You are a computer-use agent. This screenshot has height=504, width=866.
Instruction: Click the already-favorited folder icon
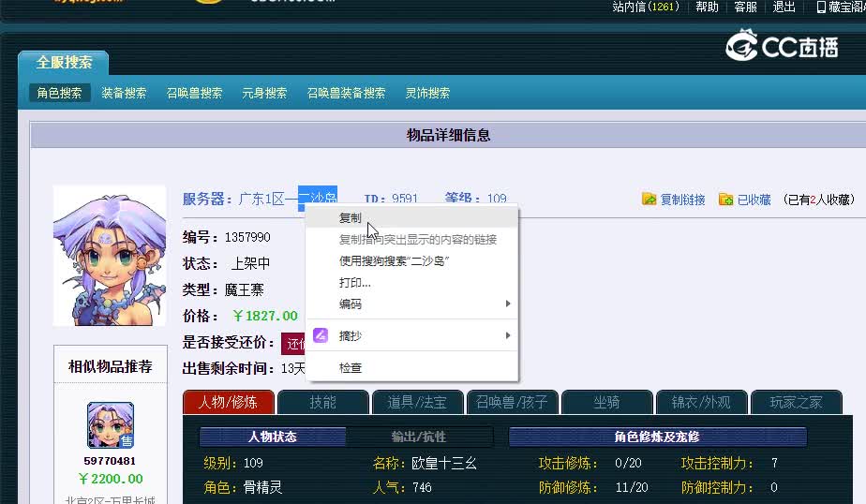pyautogui.click(x=725, y=199)
